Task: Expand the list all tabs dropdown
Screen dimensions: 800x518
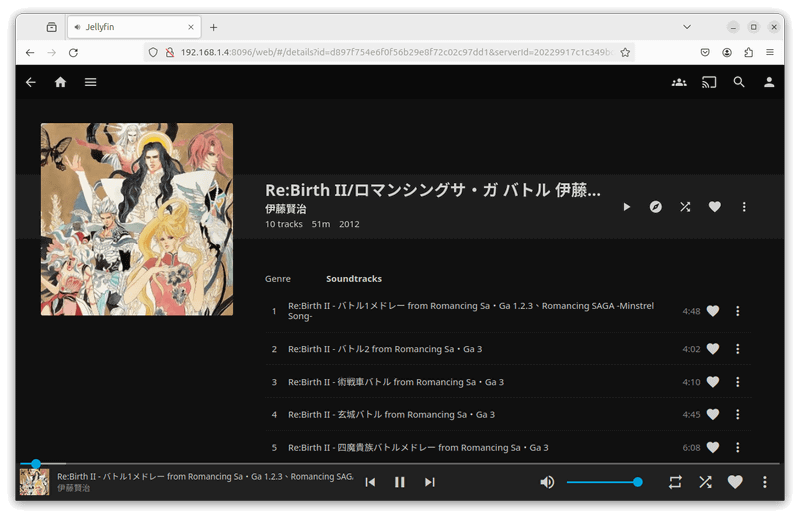Action: point(687,27)
